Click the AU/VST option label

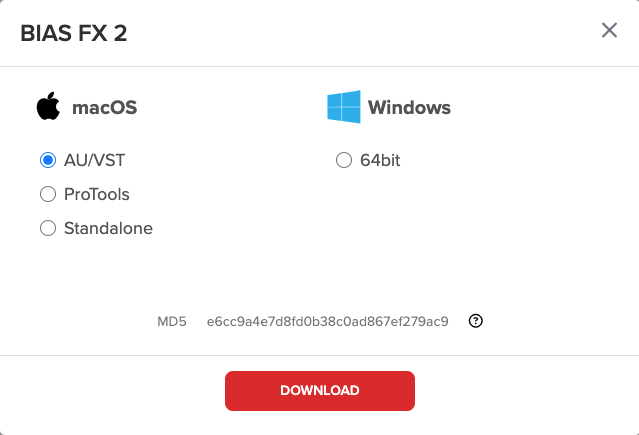[x=95, y=160]
